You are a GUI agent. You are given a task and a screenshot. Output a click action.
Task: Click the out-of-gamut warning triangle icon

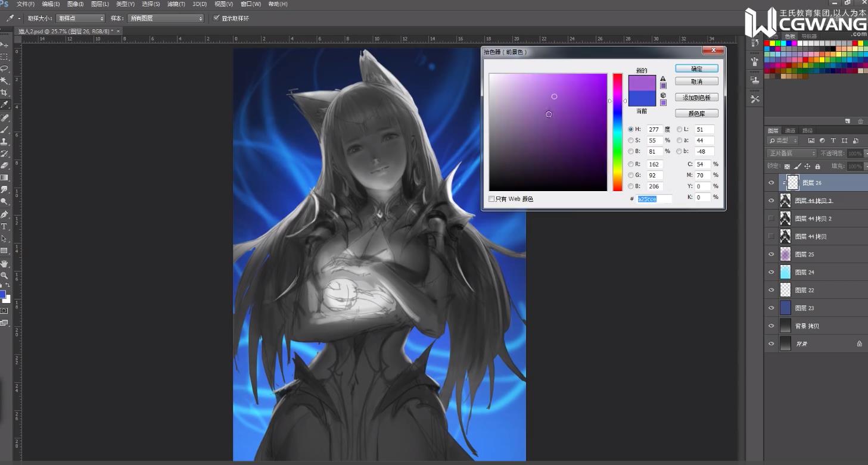(x=662, y=79)
